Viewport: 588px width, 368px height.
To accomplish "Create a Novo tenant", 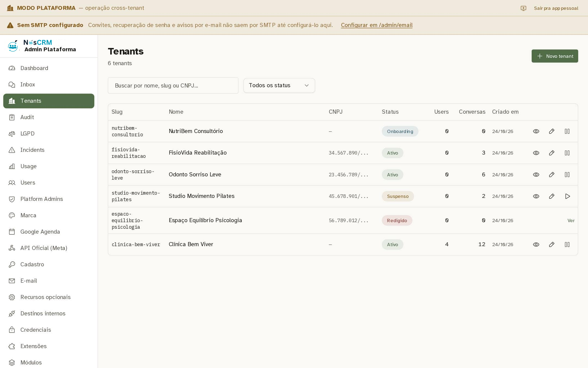I will pos(555,56).
